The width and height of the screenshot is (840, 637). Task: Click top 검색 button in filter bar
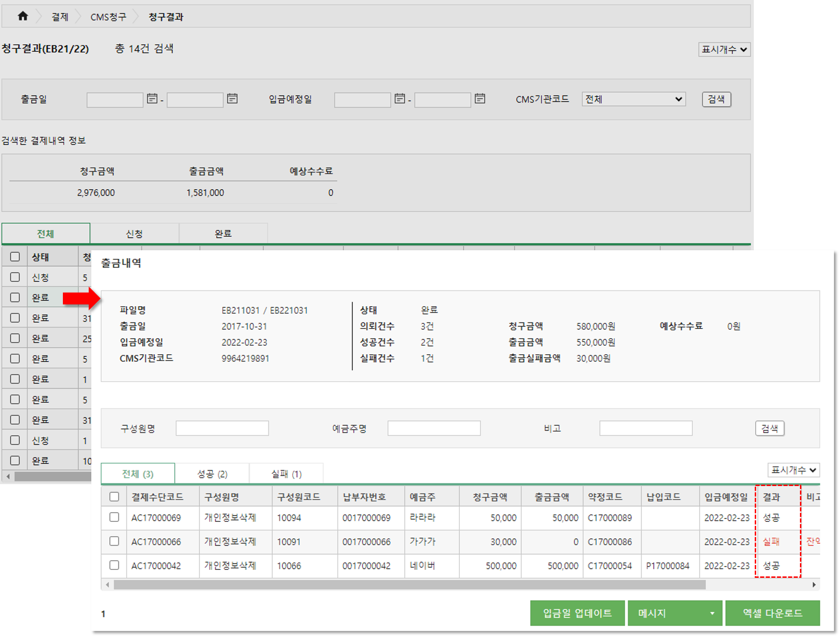716,99
